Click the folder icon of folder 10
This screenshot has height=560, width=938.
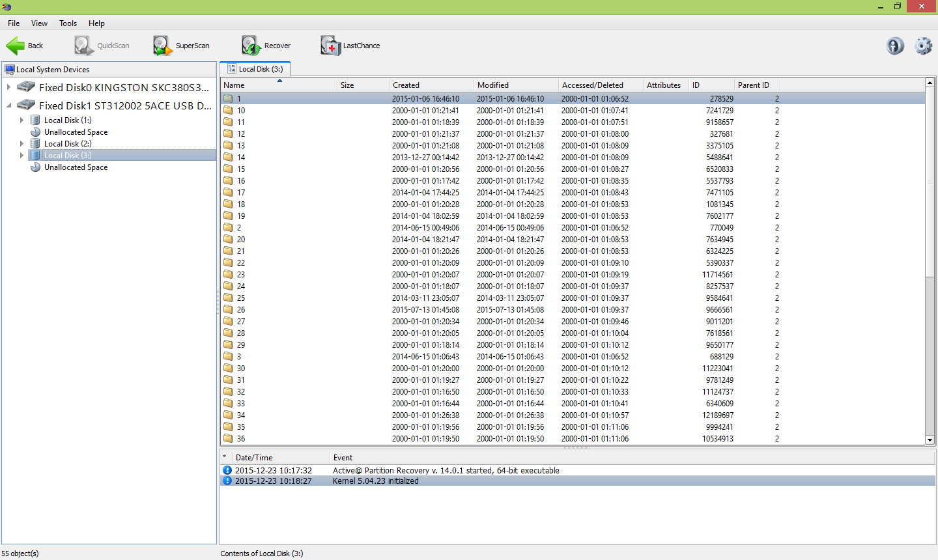click(228, 111)
